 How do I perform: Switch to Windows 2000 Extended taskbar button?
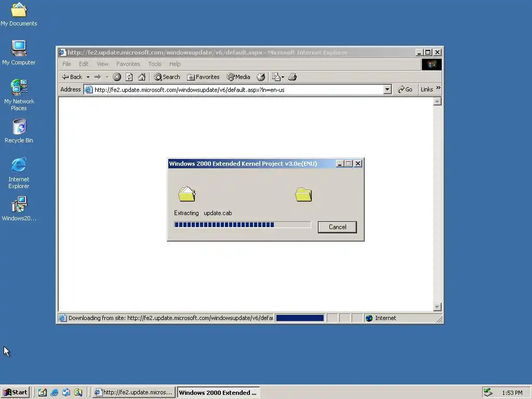pyautogui.click(x=219, y=392)
